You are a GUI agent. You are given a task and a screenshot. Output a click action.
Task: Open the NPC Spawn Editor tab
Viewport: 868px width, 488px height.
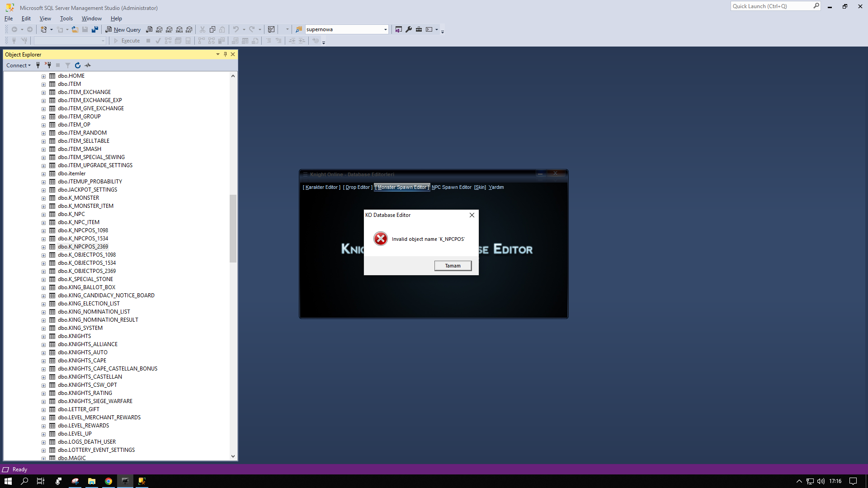(451, 187)
